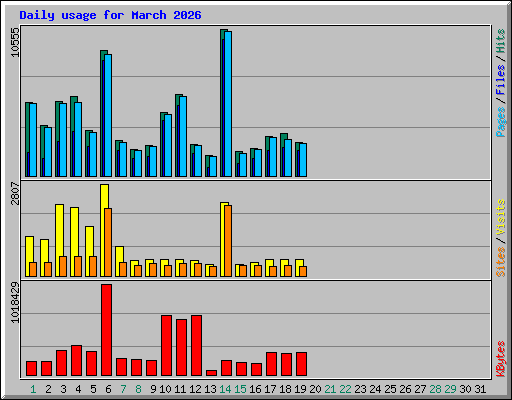
Task: Click day 6 on the x-axis
Action: [108, 389]
